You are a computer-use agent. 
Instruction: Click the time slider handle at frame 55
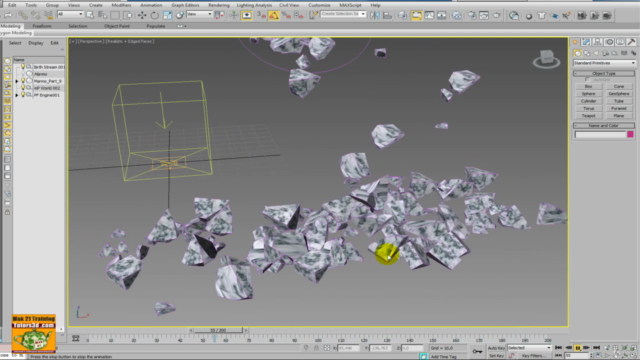218,330
